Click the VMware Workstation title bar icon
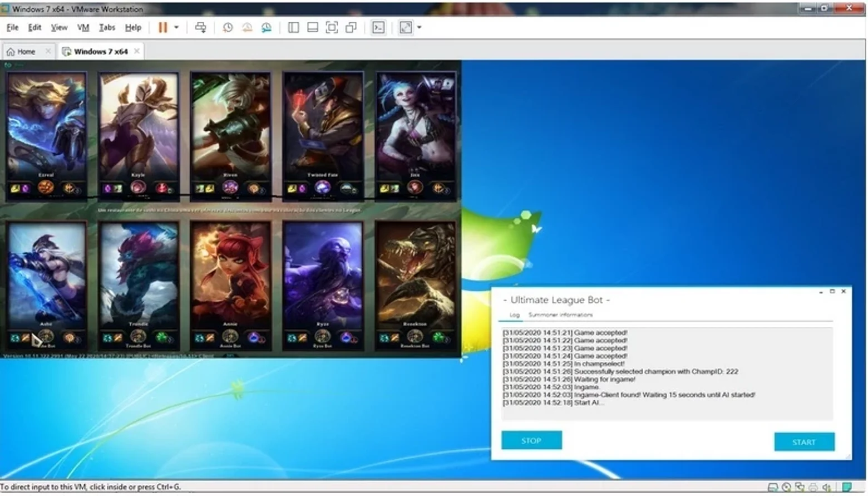 point(6,9)
